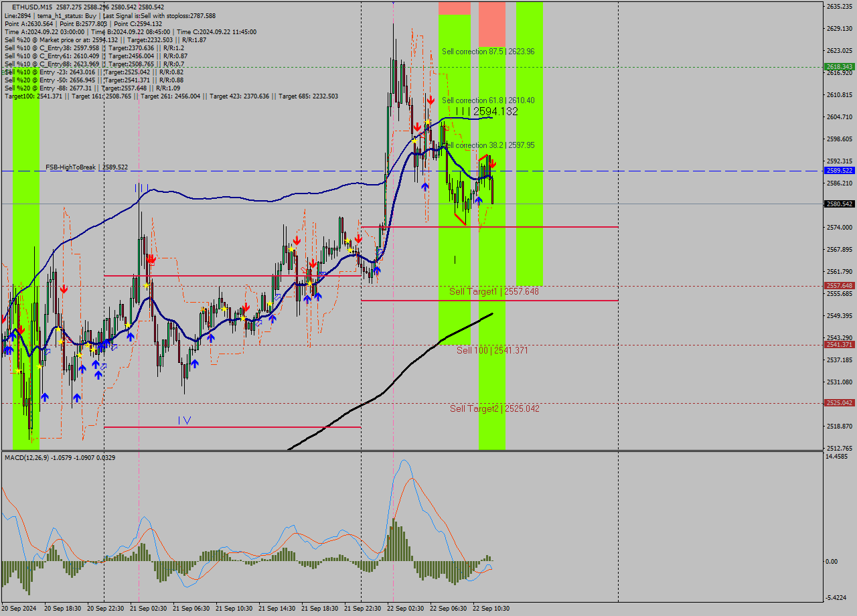Click the ETHUSD,M15 chart title

(x=32, y=7)
